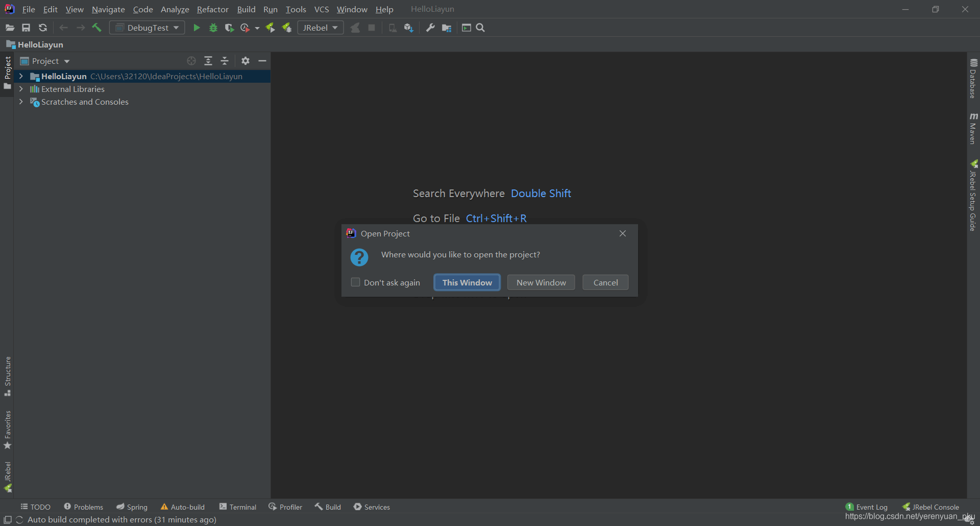Screen dimensions: 980x526
Task: Open JRebel configuration dropdown
Action: point(321,28)
